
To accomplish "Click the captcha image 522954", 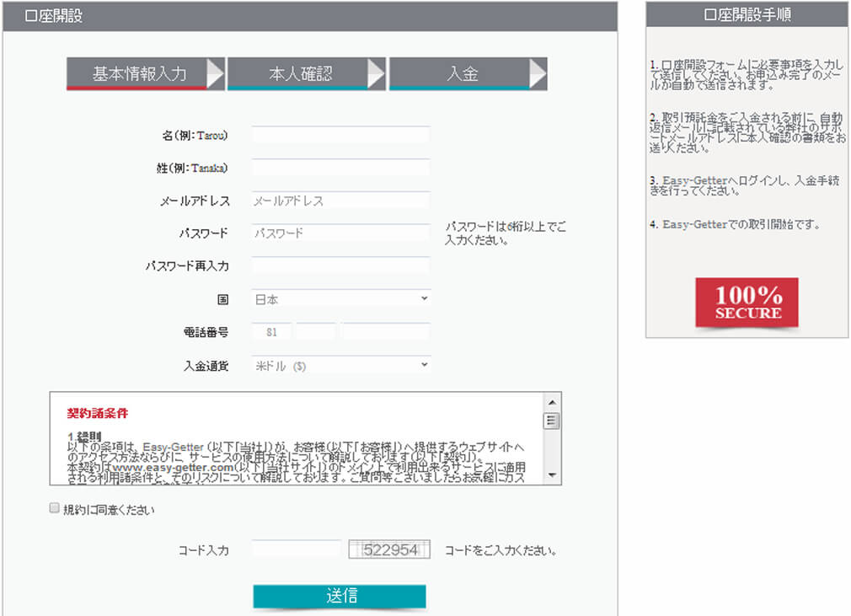I will pyautogui.click(x=389, y=549).
